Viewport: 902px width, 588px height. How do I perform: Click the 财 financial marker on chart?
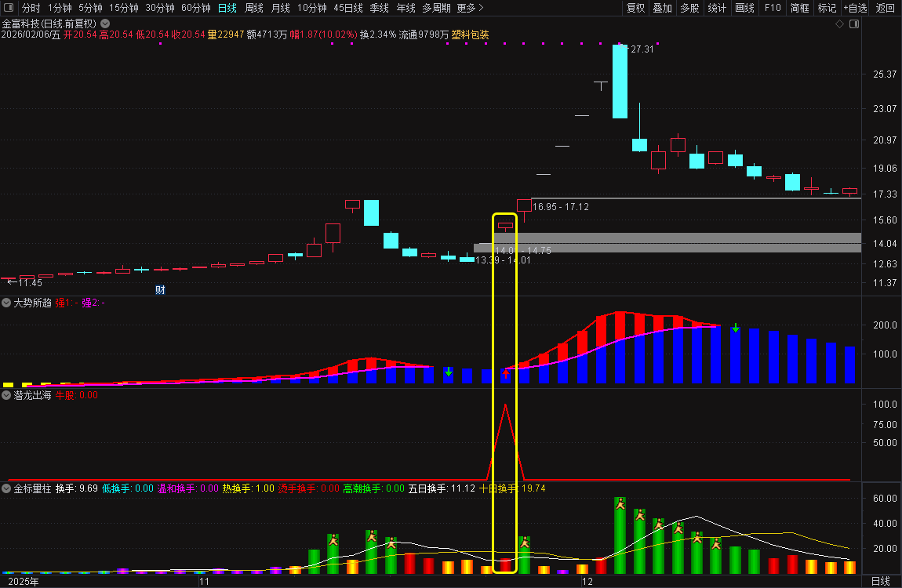point(160,290)
